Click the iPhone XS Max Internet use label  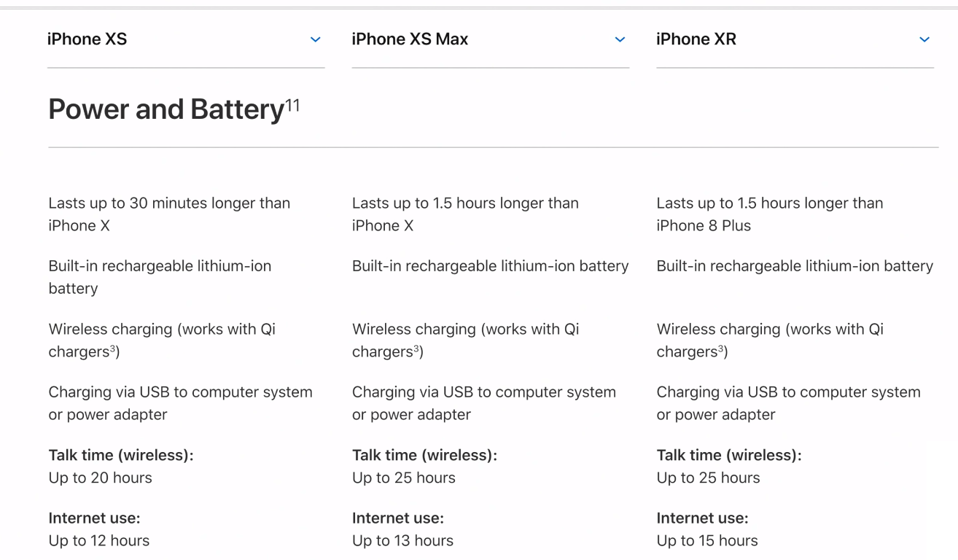(x=398, y=518)
